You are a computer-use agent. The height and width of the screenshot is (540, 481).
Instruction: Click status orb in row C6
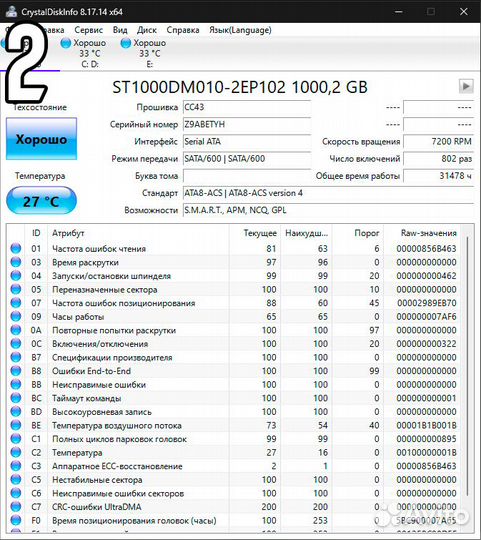click(x=15, y=493)
